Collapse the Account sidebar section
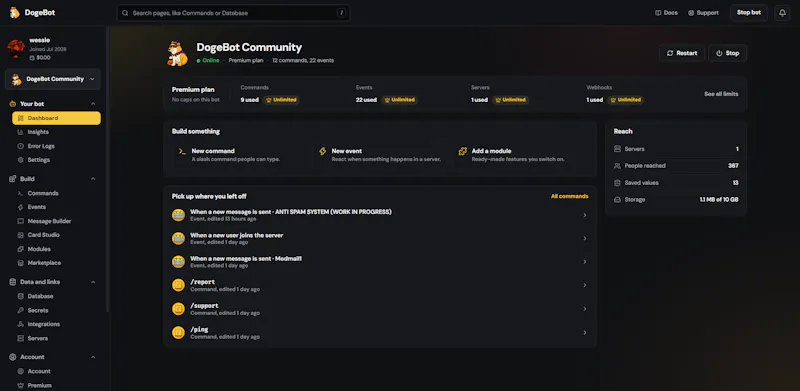 [x=93, y=357]
